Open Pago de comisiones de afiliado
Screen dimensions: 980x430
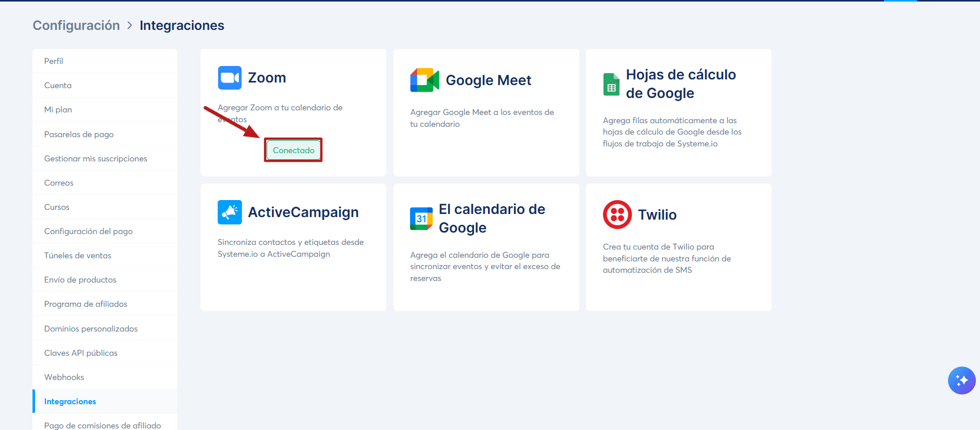pyautogui.click(x=105, y=423)
